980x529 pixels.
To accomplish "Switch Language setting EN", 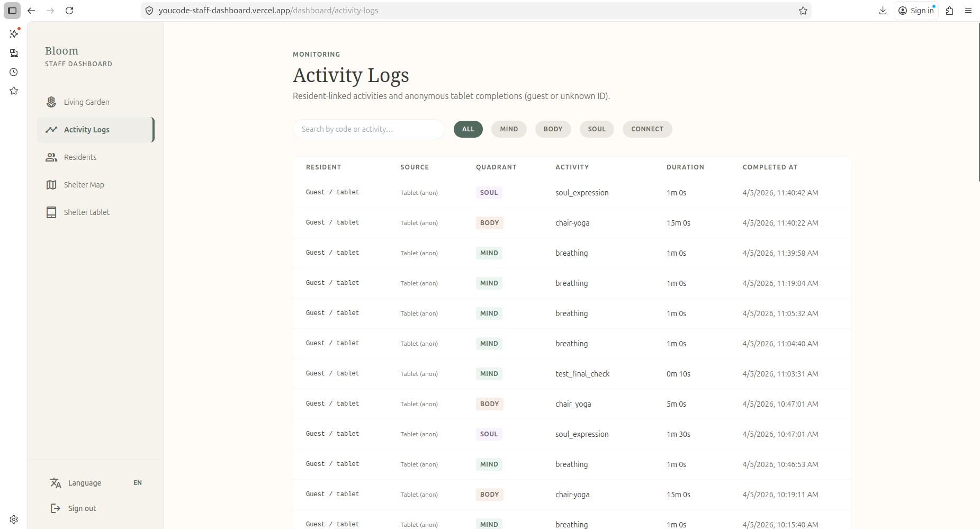I will coord(96,483).
